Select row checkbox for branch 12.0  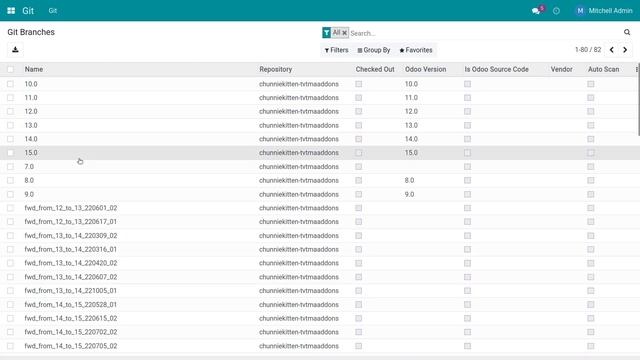click(10, 111)
